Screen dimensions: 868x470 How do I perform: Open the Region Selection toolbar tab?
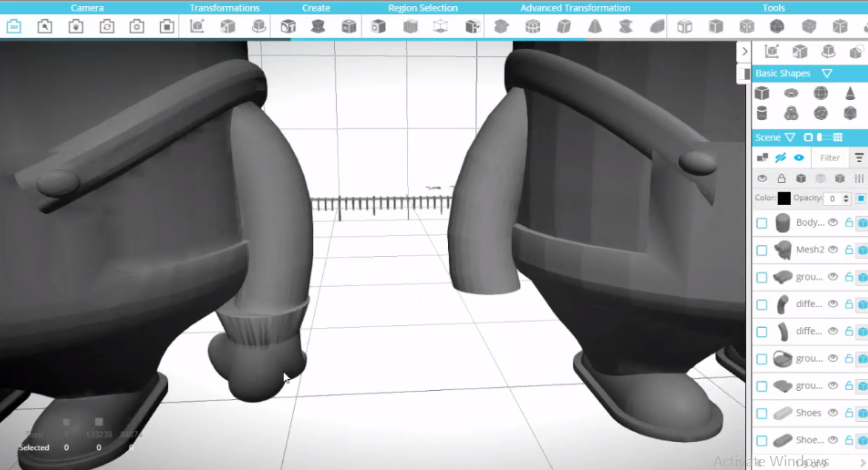(423, 7)
